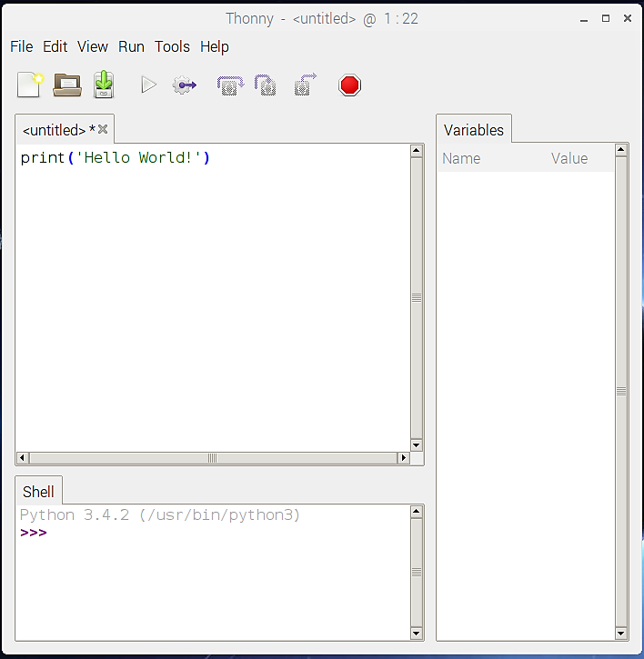Open the Edit menu
This screenshot has height=659, width=644.
[x=55, y=46]
